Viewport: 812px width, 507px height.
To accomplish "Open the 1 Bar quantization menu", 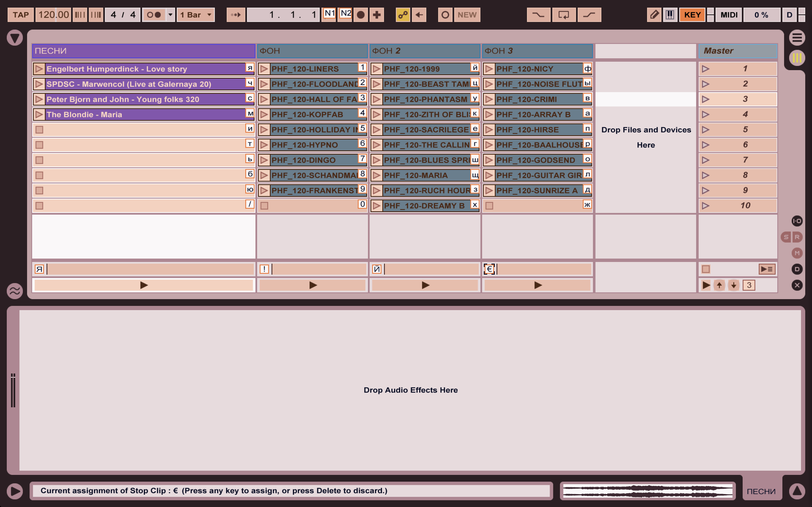I will [196, 15].
